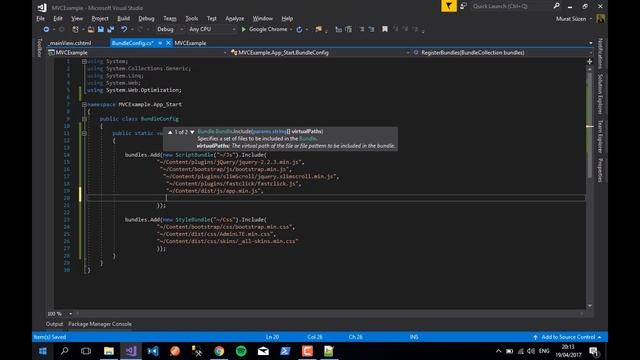This screenshot has width=640, height=360.
Task: Open Visual Studio Code from the taskbar
Action: point(153,351)
